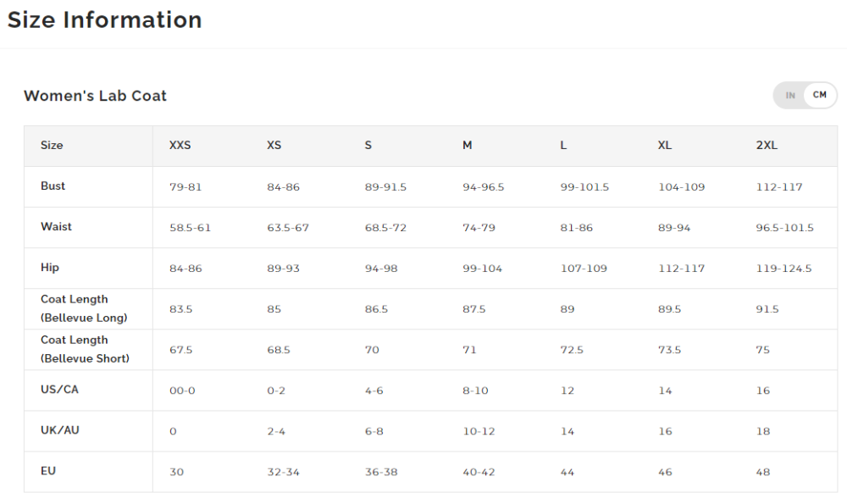Select the S waist value 68.5-72

pos(385,228)
